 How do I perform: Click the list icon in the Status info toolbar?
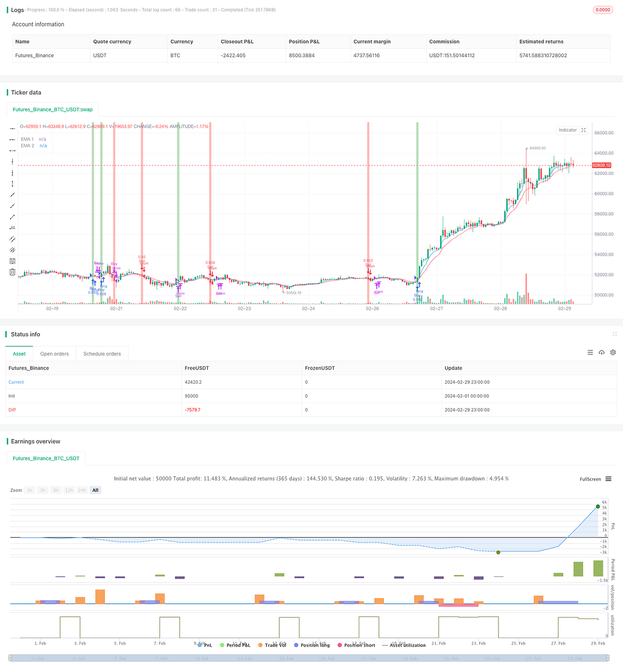(x=590, y=352)
